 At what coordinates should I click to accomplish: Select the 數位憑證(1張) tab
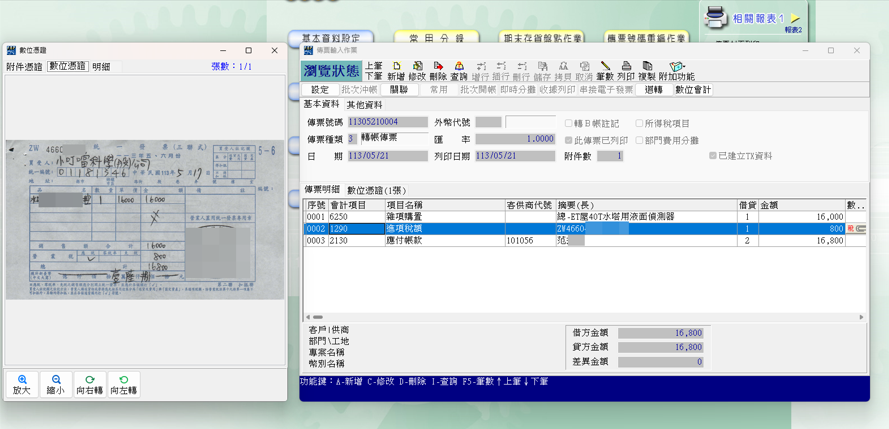pos(376,190)
